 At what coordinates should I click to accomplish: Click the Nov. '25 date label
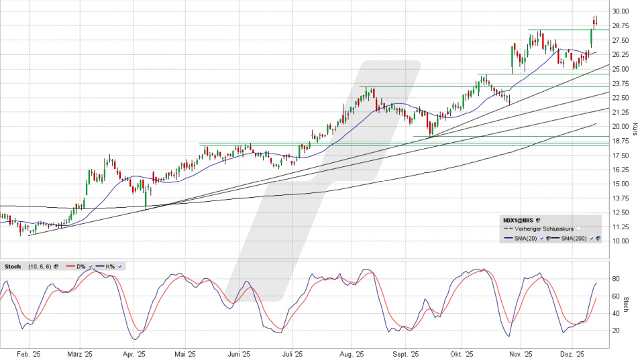coord(521,354)
